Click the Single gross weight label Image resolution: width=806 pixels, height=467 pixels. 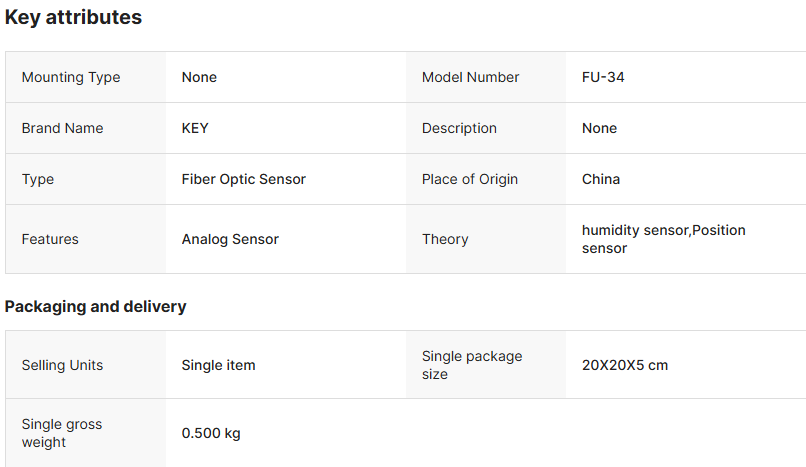pyautogui.click(x=62, y=433)
